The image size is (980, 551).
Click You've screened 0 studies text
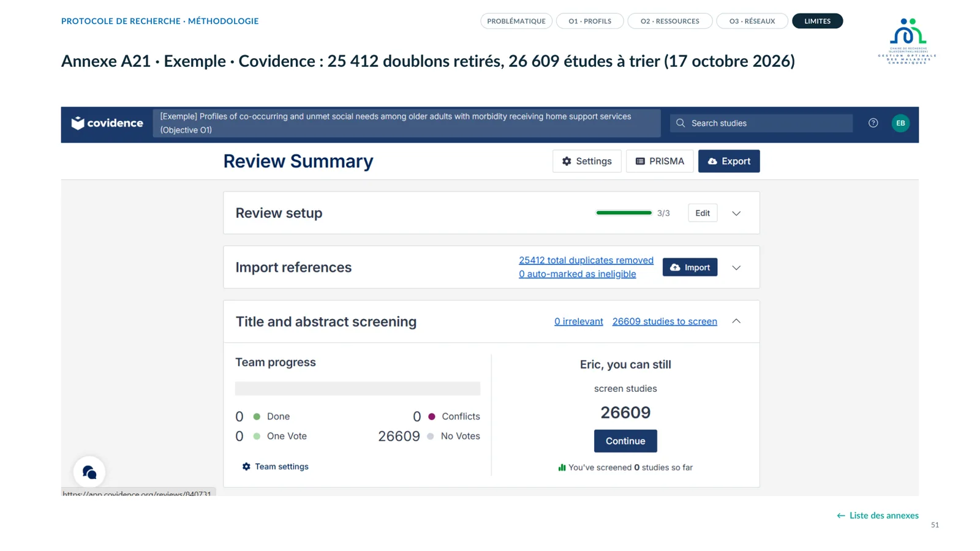[630, 467]
